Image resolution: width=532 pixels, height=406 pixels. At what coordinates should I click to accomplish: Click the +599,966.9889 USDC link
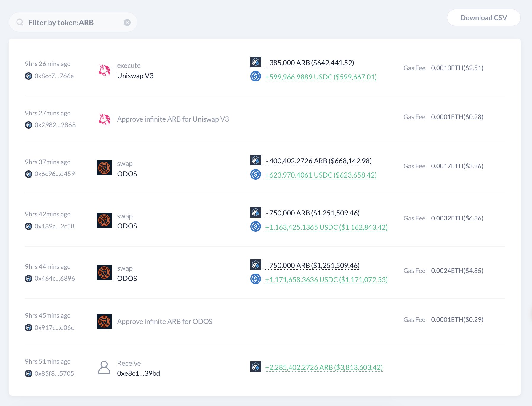(x=321, y=77)
